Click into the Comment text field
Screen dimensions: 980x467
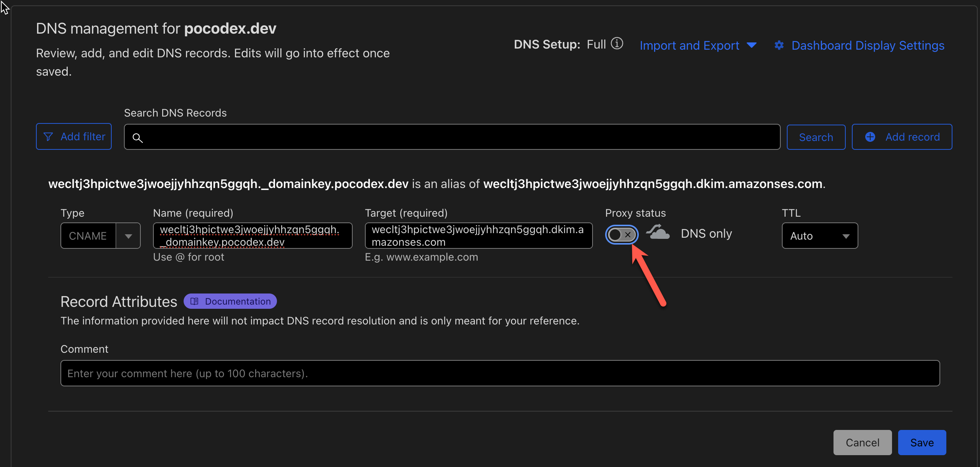point(500,373)
